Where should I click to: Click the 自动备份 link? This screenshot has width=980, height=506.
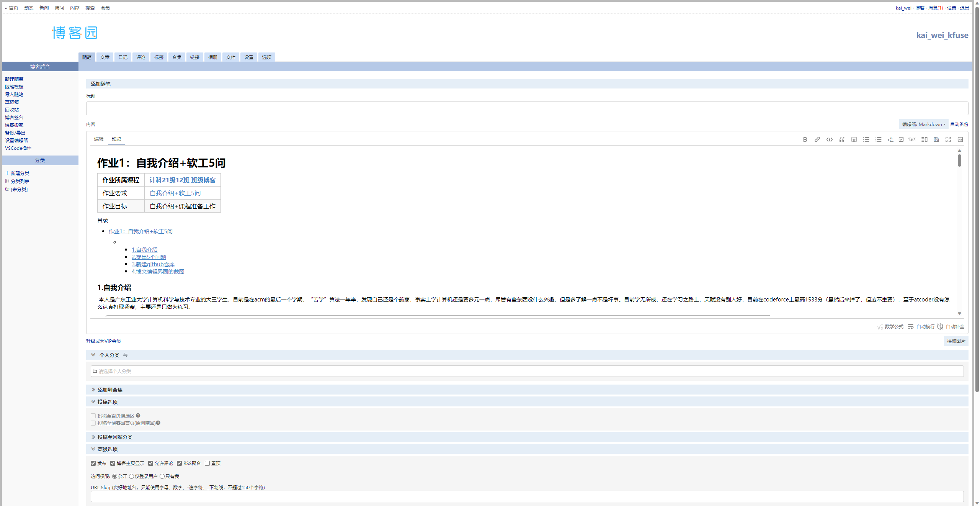click(959, 124)
